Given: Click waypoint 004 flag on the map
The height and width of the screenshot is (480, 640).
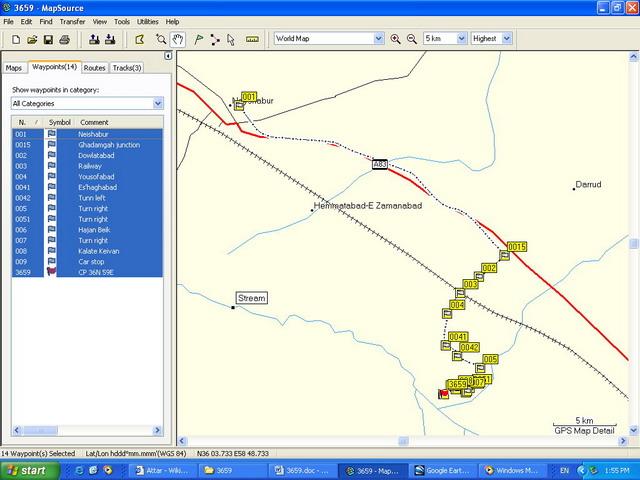Looking at the screenshot, I should pos(447,313).
